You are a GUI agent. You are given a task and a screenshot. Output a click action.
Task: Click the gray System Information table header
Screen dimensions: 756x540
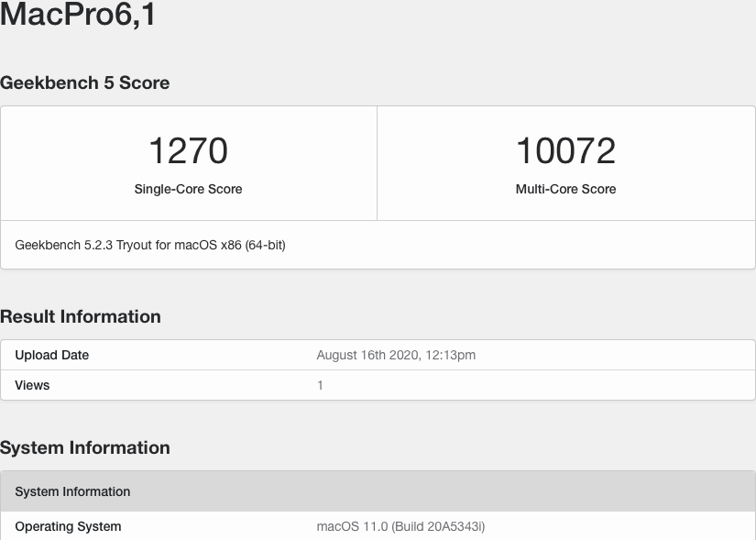coord(378,491)
